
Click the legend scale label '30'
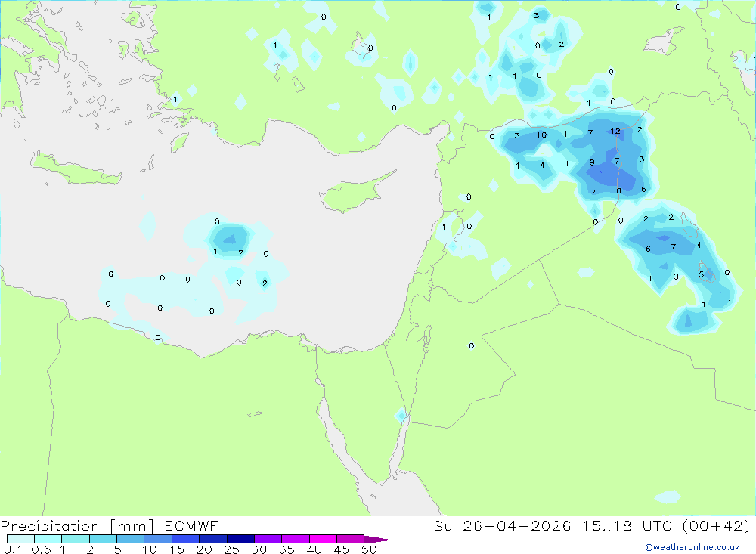pyautogui.click(x=259, y=549)
